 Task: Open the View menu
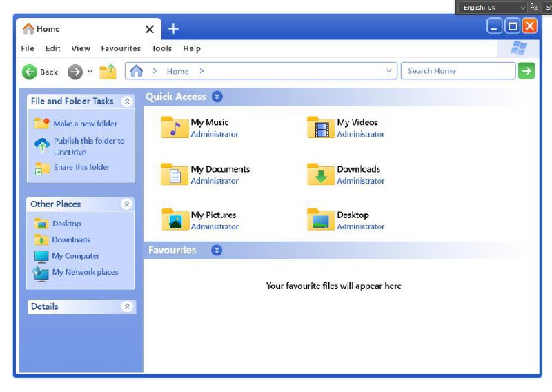pos(81,48)
